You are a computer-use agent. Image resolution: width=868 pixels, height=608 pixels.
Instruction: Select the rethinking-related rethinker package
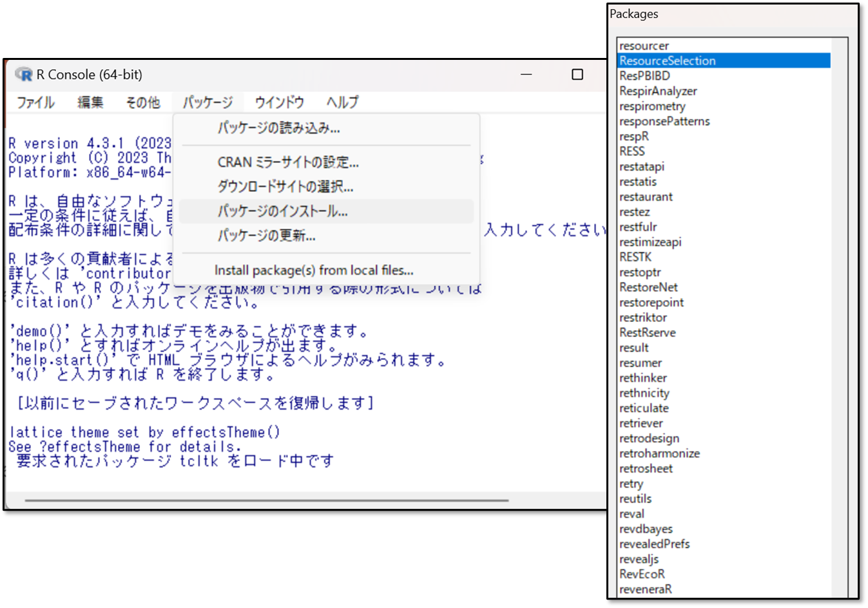click(642, 378)
